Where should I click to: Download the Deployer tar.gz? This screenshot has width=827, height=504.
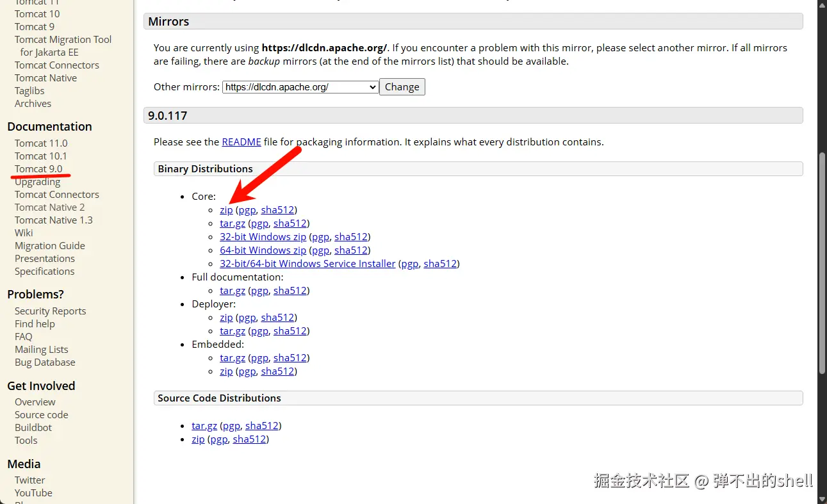coord(233,331)
